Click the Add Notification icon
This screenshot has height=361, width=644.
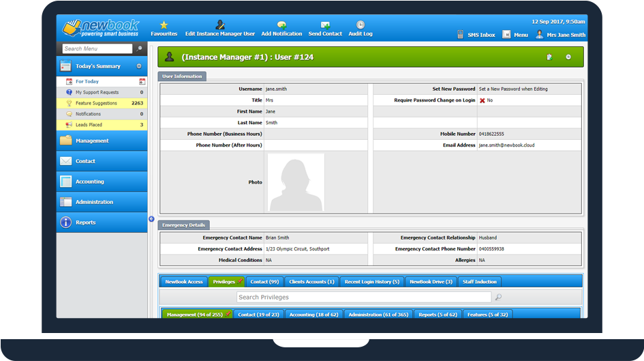coord(281,25)
